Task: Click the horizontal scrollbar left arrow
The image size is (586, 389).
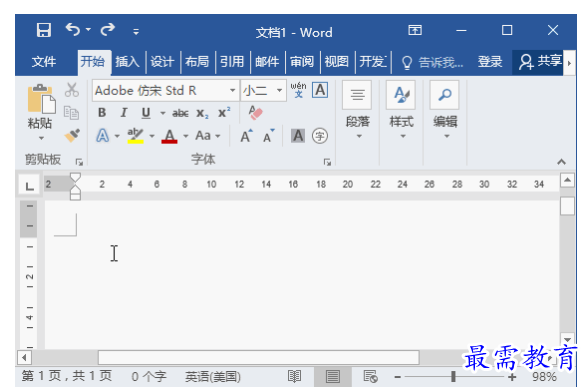Action: coord(24,358)
